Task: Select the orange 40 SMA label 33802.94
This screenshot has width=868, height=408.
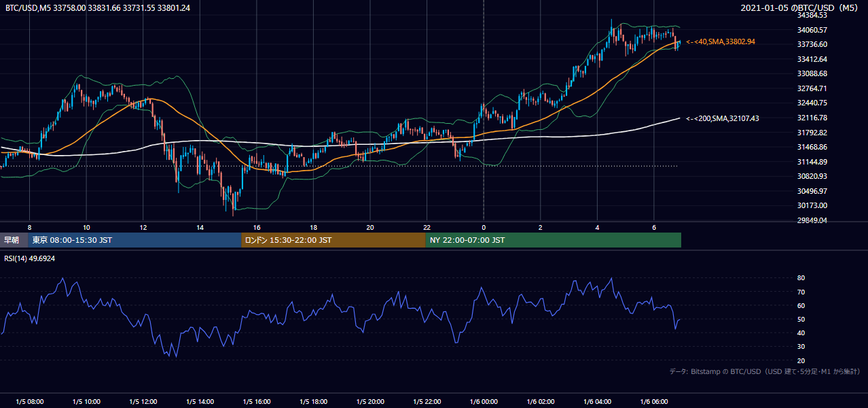Action: [721, 41]
